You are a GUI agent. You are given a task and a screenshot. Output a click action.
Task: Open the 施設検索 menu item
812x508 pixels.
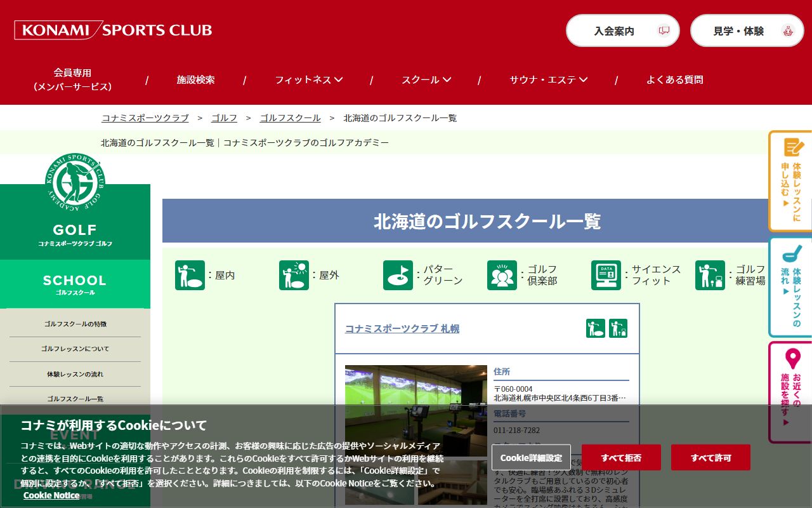click(195, 80)
